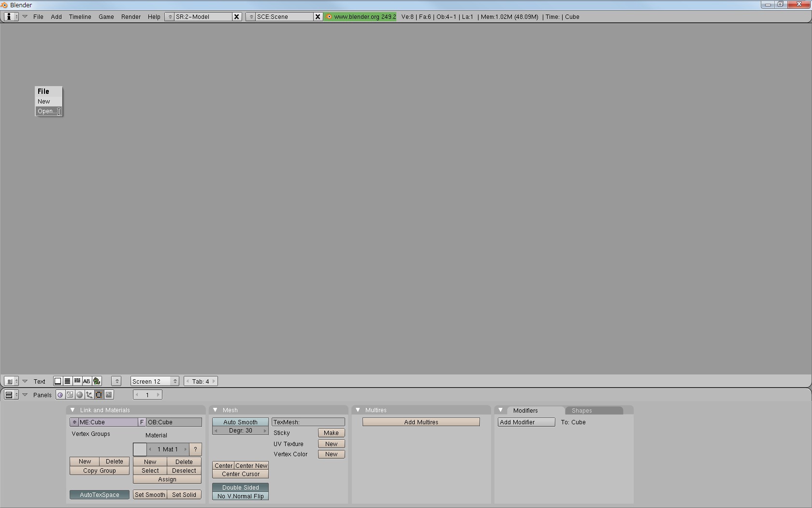Click the Blender logo next to www.blender.org

point(329,16)
